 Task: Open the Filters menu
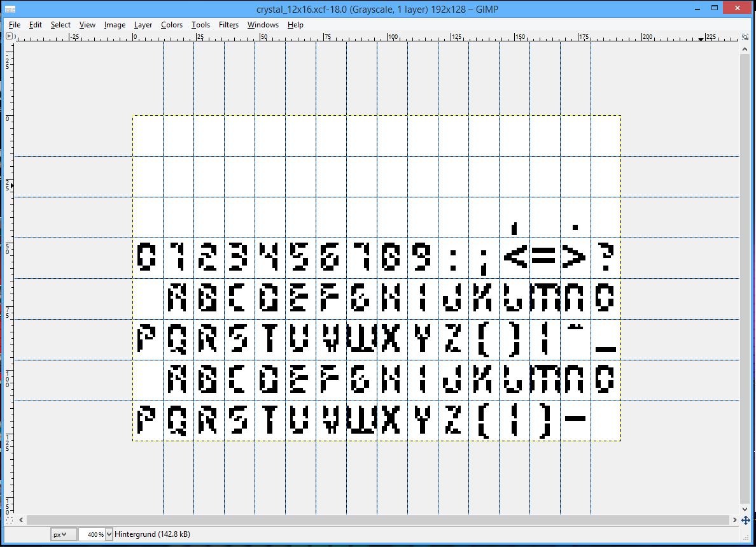228,25
